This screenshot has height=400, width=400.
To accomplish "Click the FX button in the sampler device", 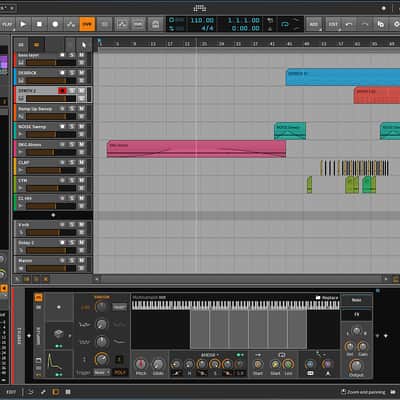I will (x=356, y=315).
